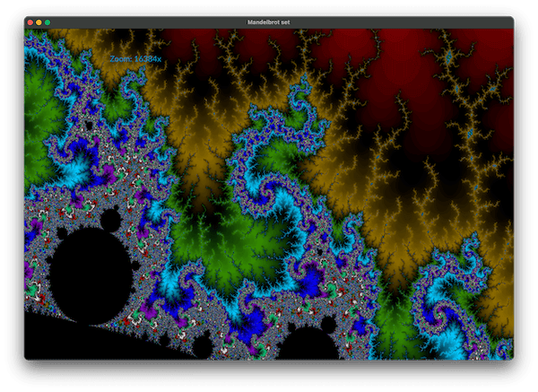Click the 'Mandelbrot set' window title
Screen dimensions: 538x392
(269, 22)
